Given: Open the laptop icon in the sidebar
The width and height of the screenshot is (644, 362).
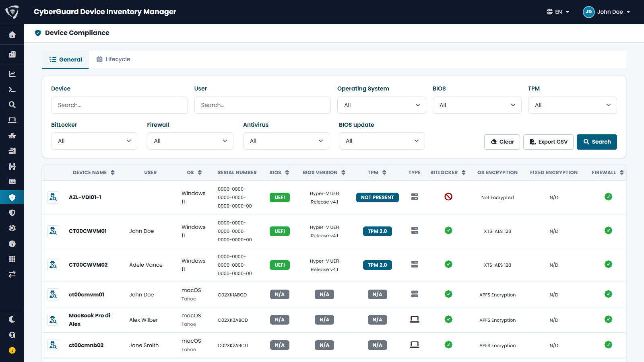Looking at the screenshot, I should click(12, 120).
